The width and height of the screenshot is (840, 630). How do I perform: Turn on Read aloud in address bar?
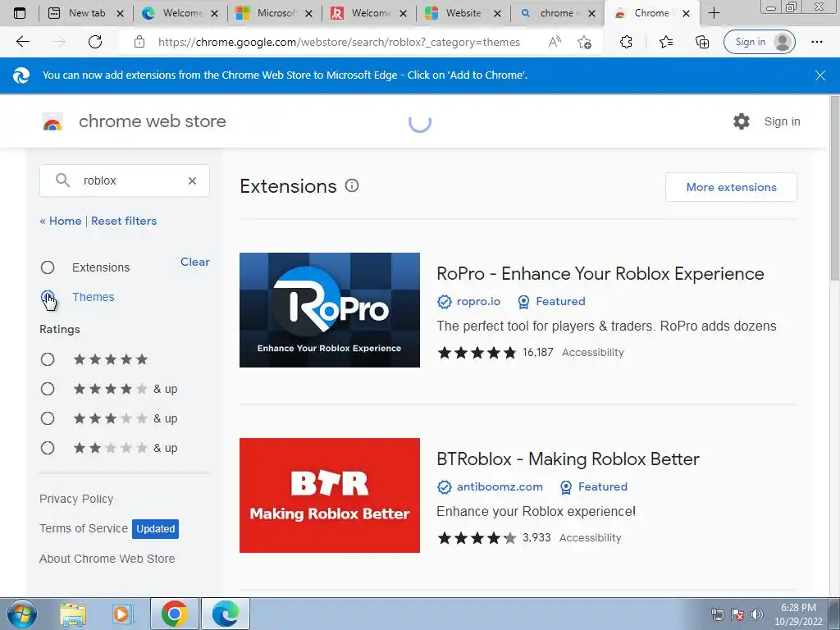pyautogui.click(x=555, y=42)
